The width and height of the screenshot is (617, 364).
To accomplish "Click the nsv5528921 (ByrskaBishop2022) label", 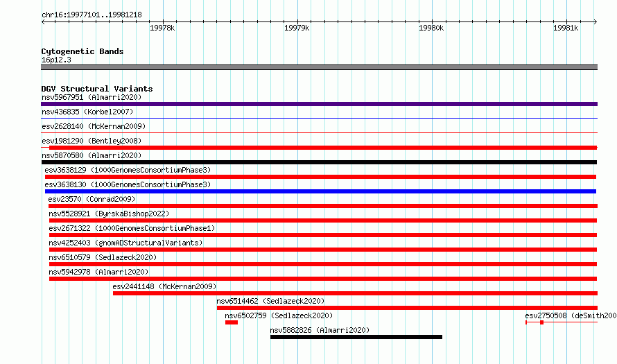I will (x=109, y=214).
